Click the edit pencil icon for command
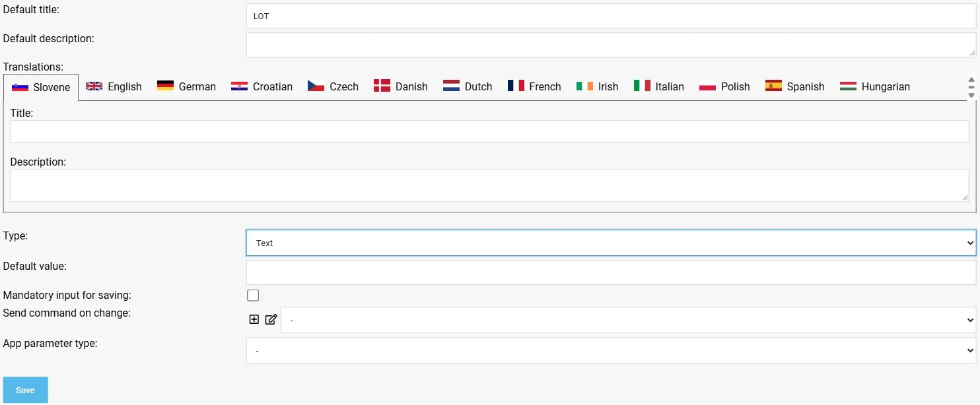Screen dimensions: 980x405 tap(271, 319)
